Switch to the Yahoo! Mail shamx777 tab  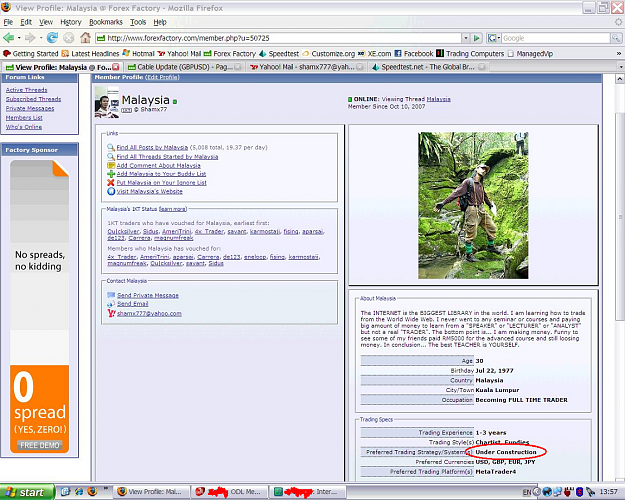click(306, 67)
